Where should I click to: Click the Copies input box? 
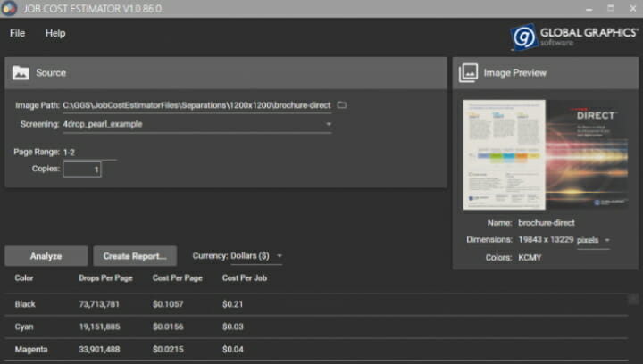point(82,170)
